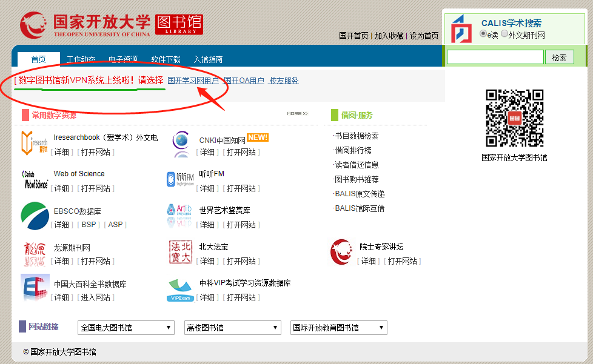
Task: Click 打开网站 for 龙源期刊网
Action: pyautogui.click(x=95, y=261)
